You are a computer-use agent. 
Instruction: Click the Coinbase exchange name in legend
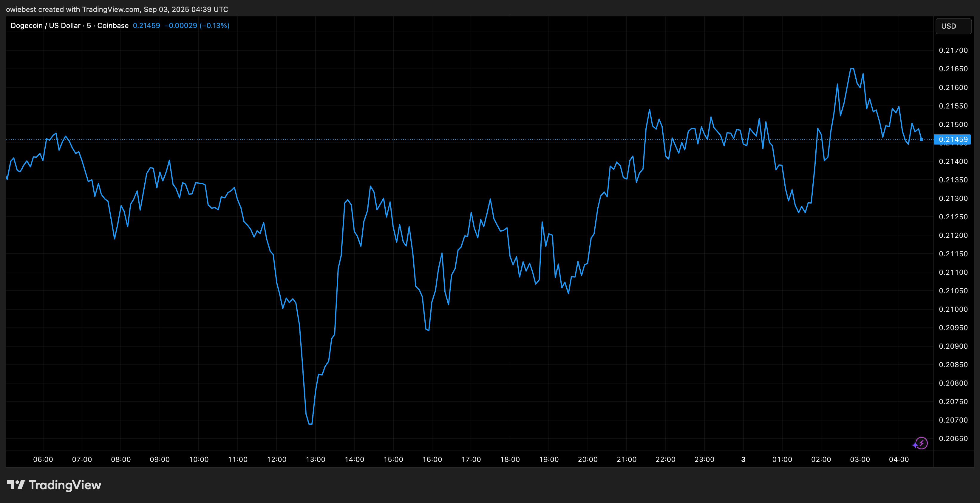113,25
